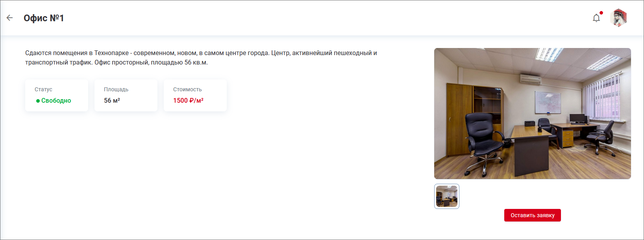Open the user profile avatar

pyautogui.click(x=618, y=18)
